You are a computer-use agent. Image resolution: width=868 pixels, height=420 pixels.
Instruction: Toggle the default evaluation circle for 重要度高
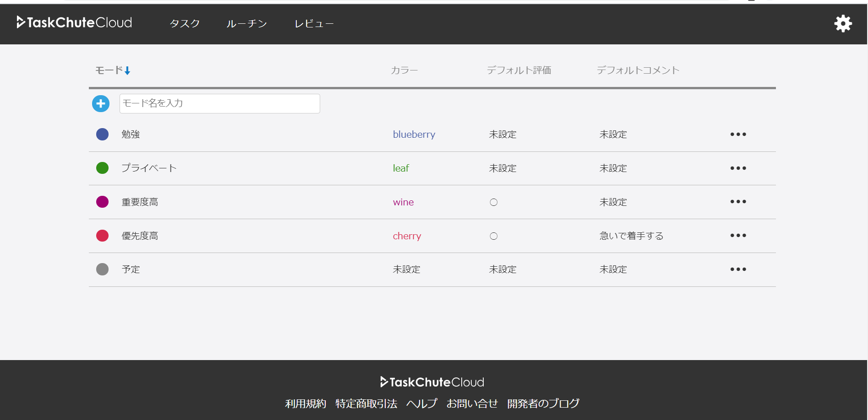(493, 202)
